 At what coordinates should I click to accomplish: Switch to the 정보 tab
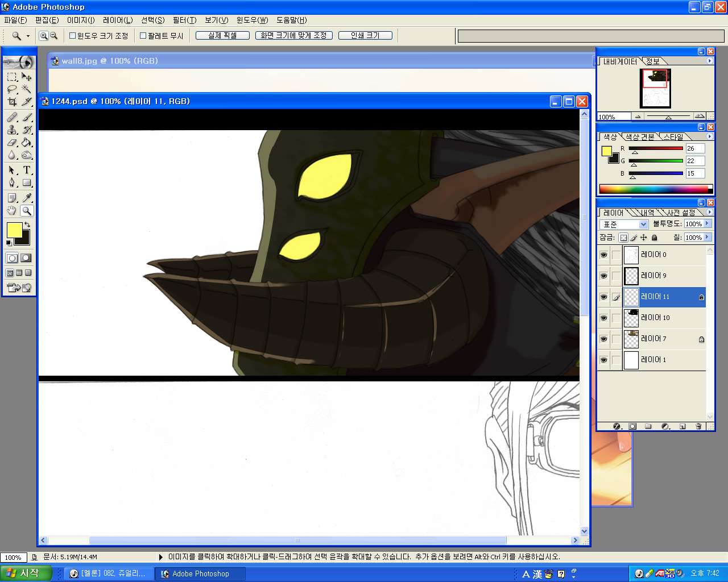(x=653, y=61)
